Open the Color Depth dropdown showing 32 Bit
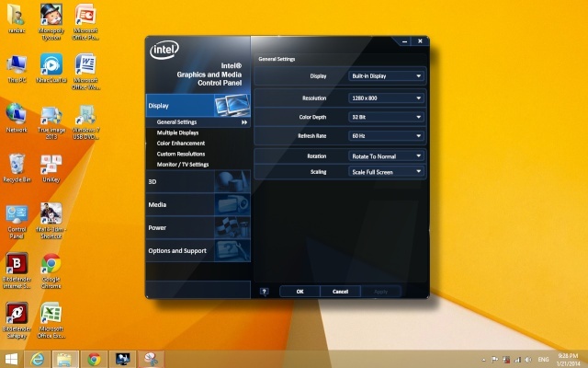Viewport: 588px width, 368px height. (386, 117)
